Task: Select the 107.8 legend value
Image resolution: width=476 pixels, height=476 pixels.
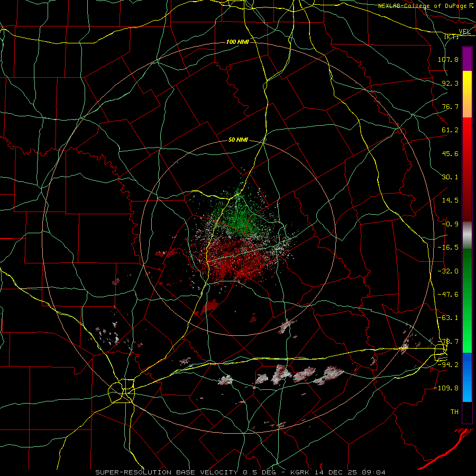Action: pyautogui.click(x=448, y=59)
